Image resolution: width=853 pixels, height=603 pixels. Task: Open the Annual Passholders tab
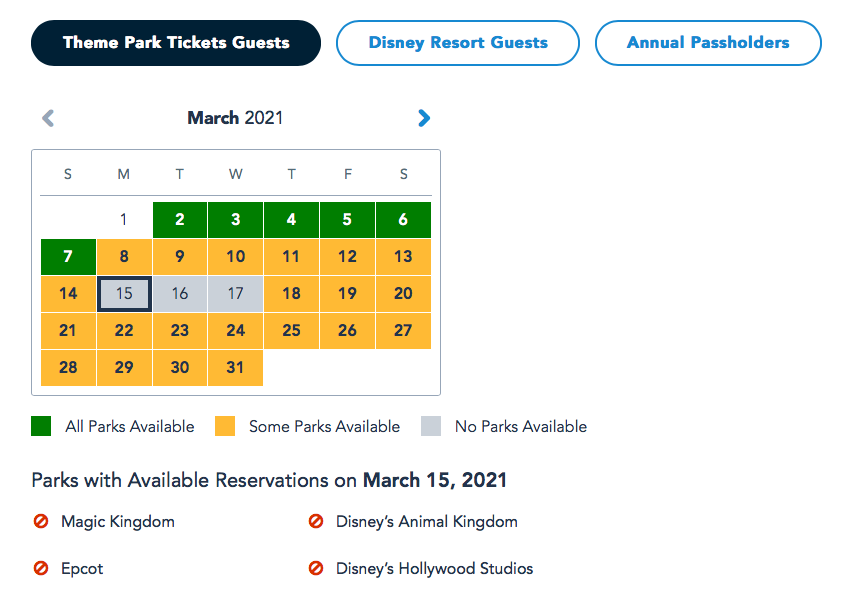point(708,43)
